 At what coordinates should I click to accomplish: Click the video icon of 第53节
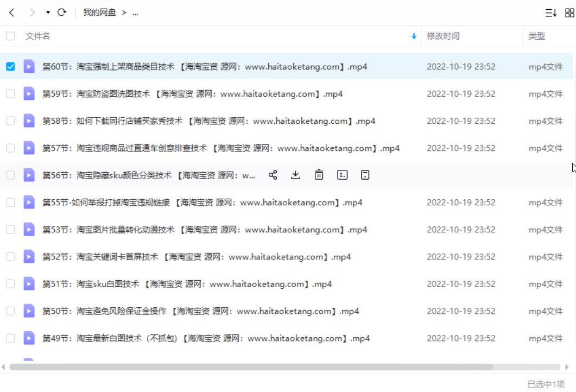click(x=29, y=230)
